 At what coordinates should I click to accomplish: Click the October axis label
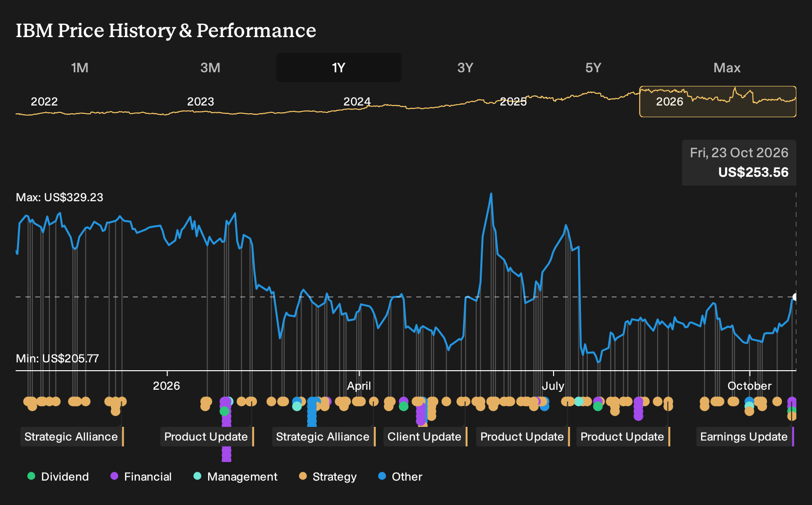point(749,386)
